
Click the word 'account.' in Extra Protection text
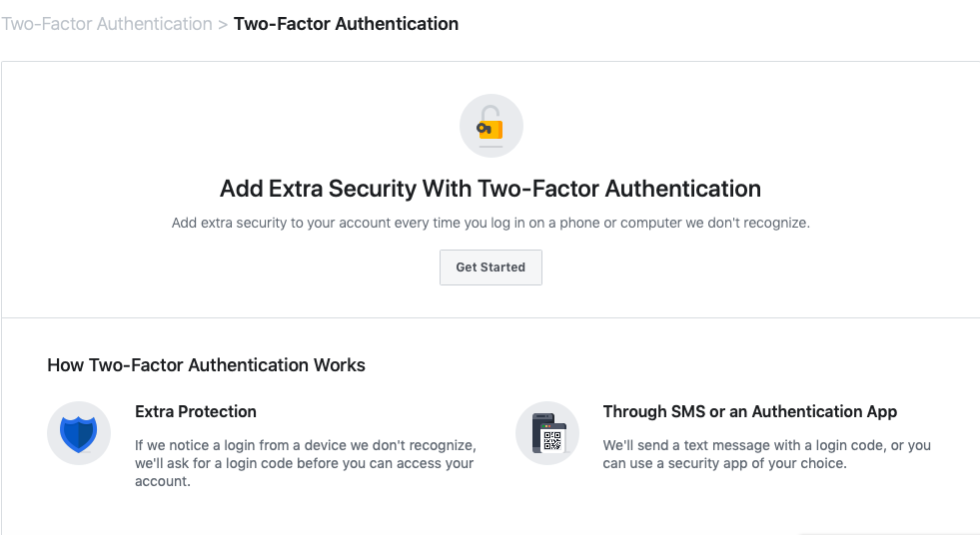click(x=163, y=481)
